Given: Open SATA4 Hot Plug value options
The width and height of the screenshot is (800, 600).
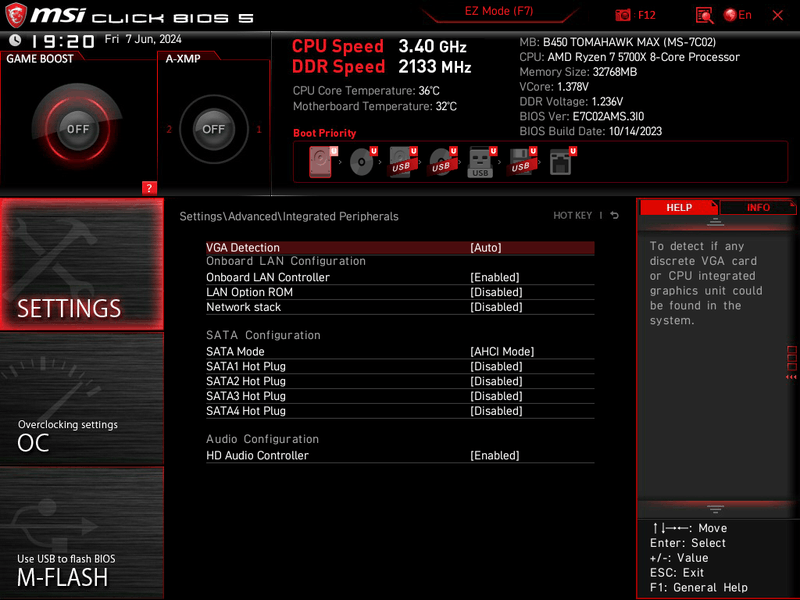Looking at the screenshot, I should coord(496,411).
